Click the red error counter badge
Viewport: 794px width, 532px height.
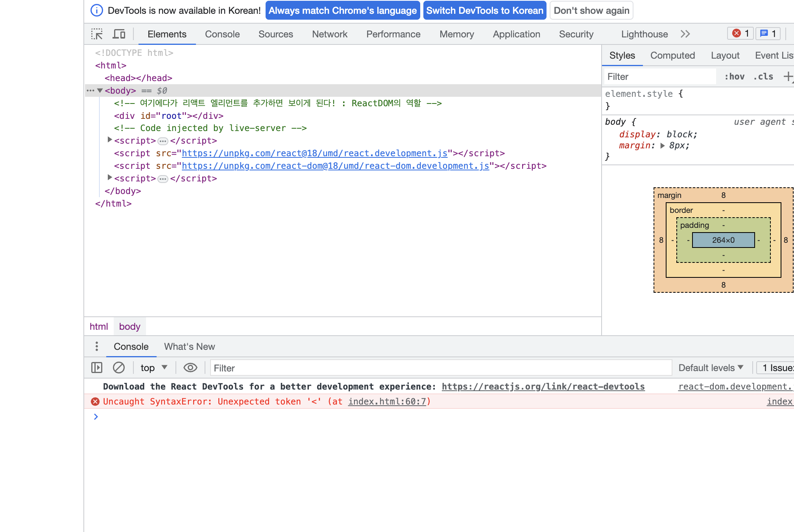(740, 33)
